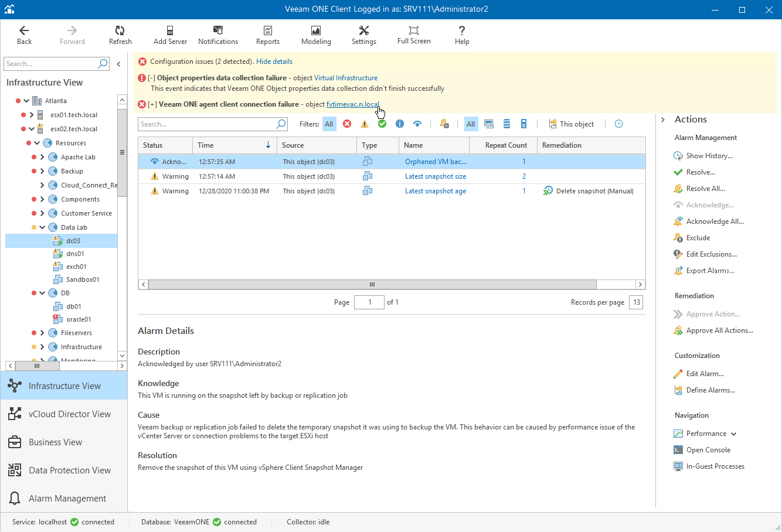Screen dimensions: 782x532
Task: Toggle the Acknowledged alarms eye filter
Action: pyautogui.click(x=417, y=124)
